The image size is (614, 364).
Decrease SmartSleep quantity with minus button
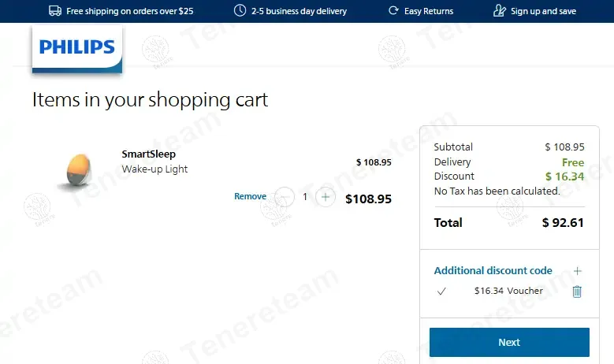click(285, 197)
